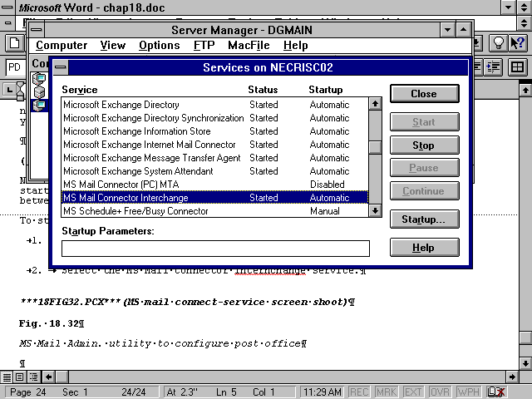Click the Page 24 status bar entry
532x399 pixels.
27,392
